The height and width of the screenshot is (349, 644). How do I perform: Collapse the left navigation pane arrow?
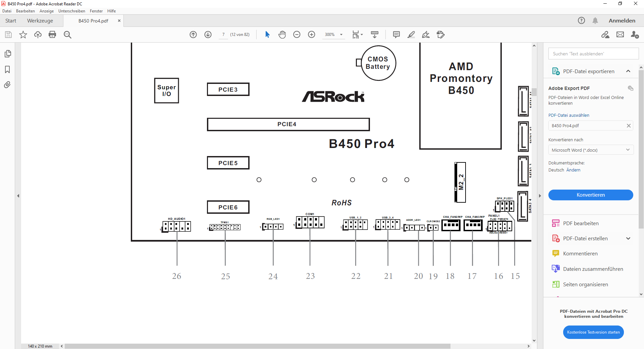point(18,196)
